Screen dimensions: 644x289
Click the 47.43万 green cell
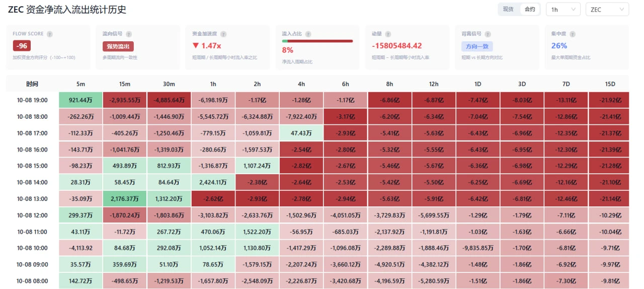(301, 133)
